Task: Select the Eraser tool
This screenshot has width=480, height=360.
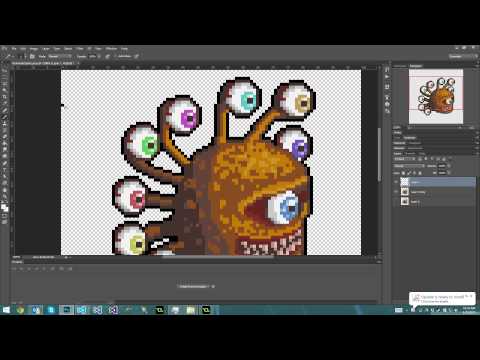Action: [5, 136]
